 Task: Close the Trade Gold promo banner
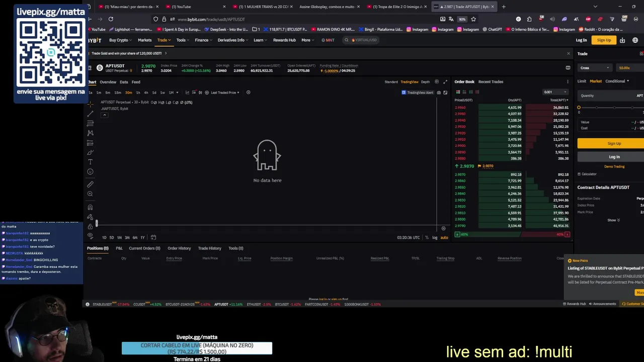coord(569,53)
